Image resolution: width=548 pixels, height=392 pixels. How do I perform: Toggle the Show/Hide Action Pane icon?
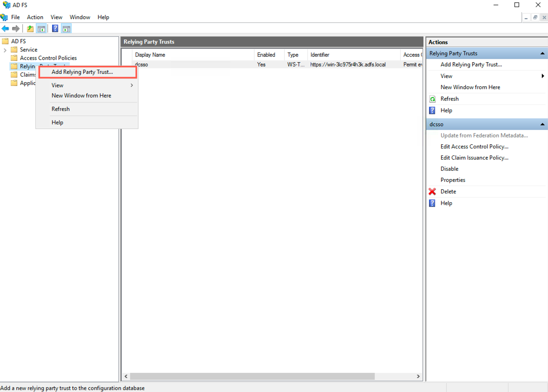(66, 28)
